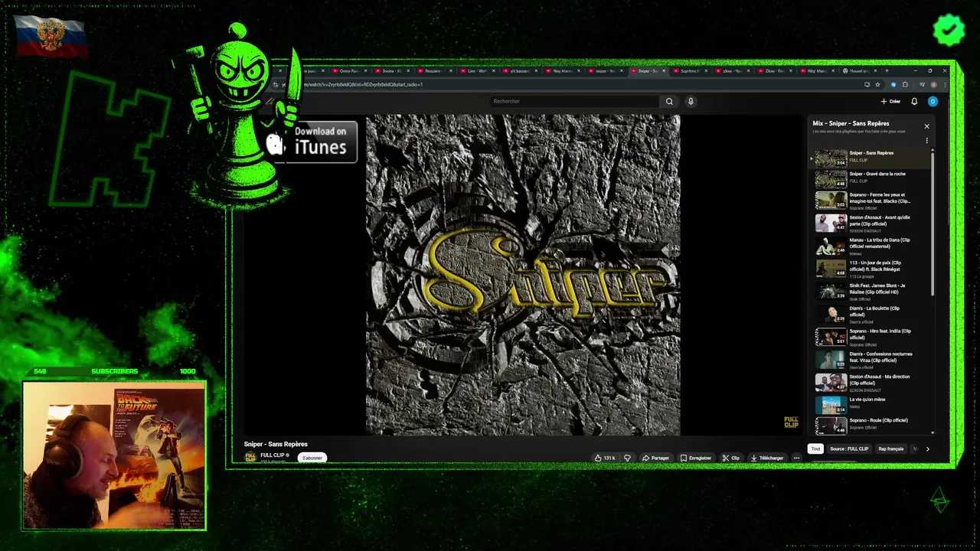Show more filter chips with right arrow

pyautogui.click(x=927, y=449)
